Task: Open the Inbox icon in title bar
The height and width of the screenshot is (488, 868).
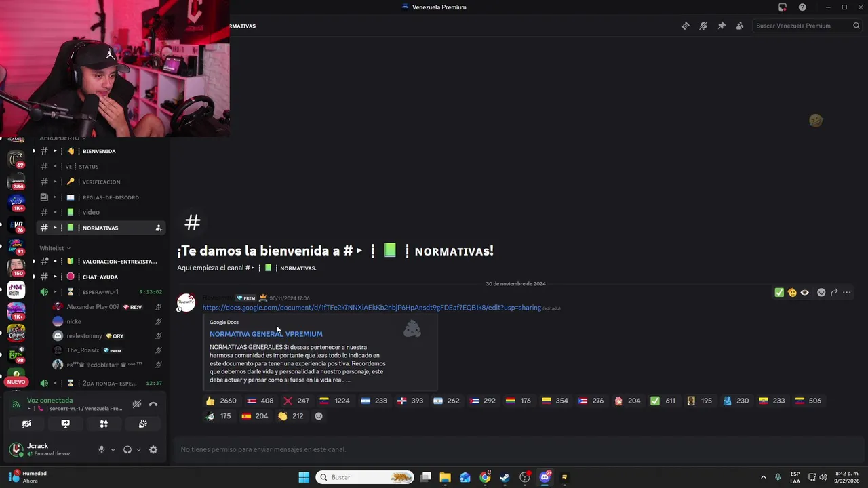Action: coord(783,7)
